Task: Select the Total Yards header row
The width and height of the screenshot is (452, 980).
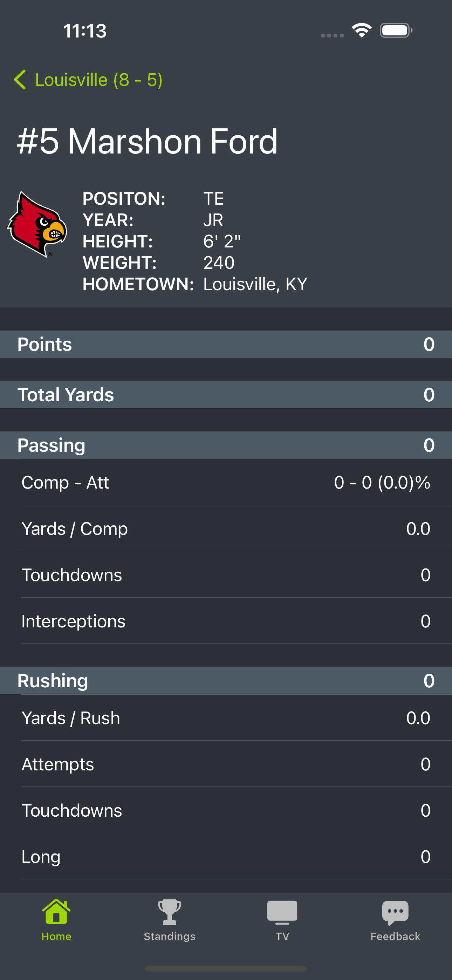Action: (226, 395)
